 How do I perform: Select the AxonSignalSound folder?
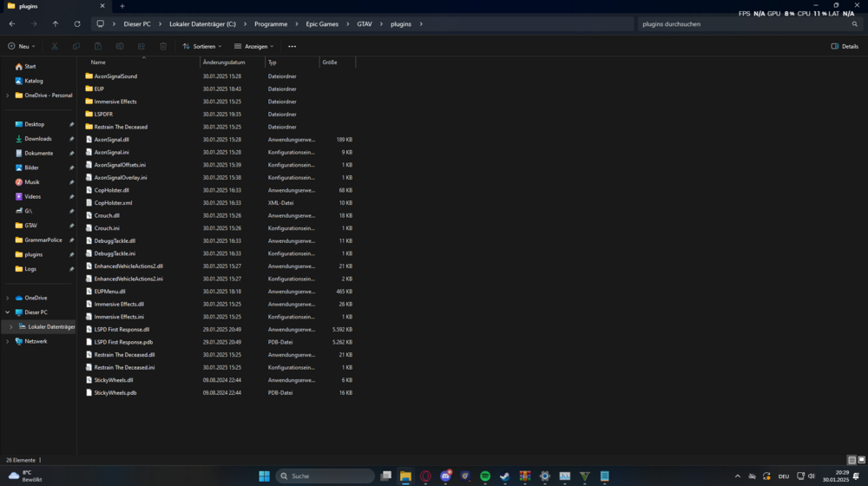(115, 76)
